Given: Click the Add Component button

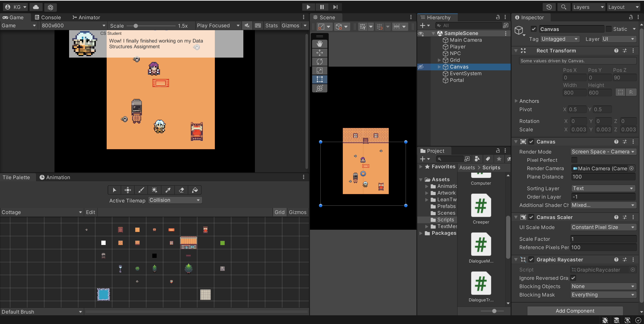Looking at the screenshot, I should tap(575, 311).
